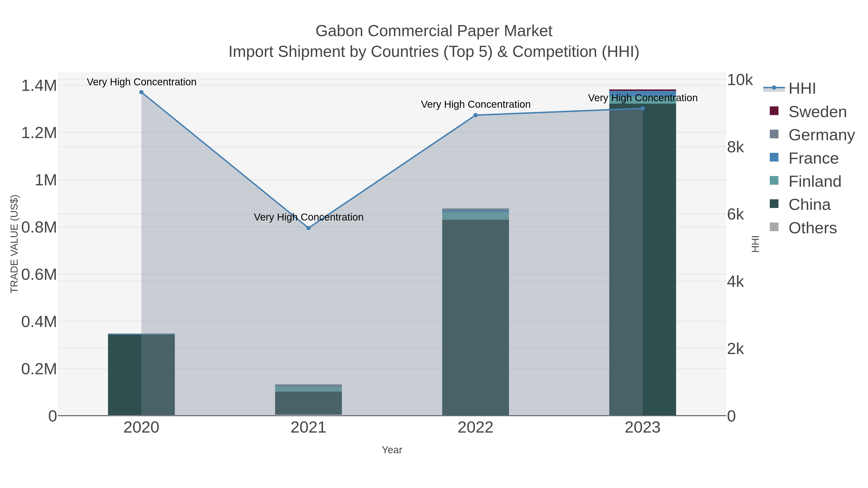
Task: Click the Import Shipment by Countries subtitle
Action: click(x=434, y=52)
